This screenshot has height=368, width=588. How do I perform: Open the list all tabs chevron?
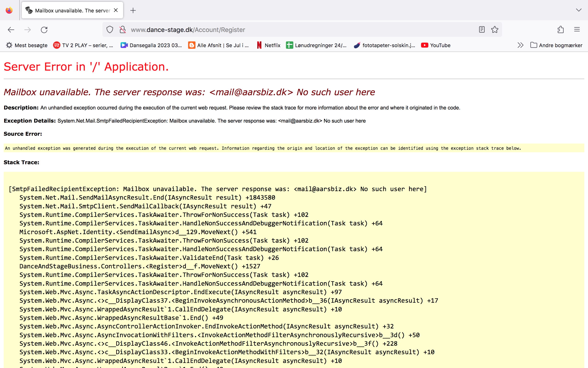pyautogui.click(x=579, y=10)
